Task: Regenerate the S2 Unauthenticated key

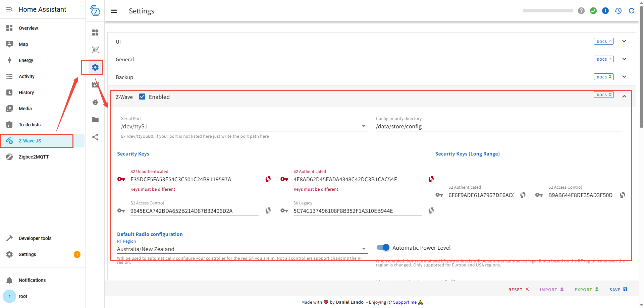Action: point(268,179)
